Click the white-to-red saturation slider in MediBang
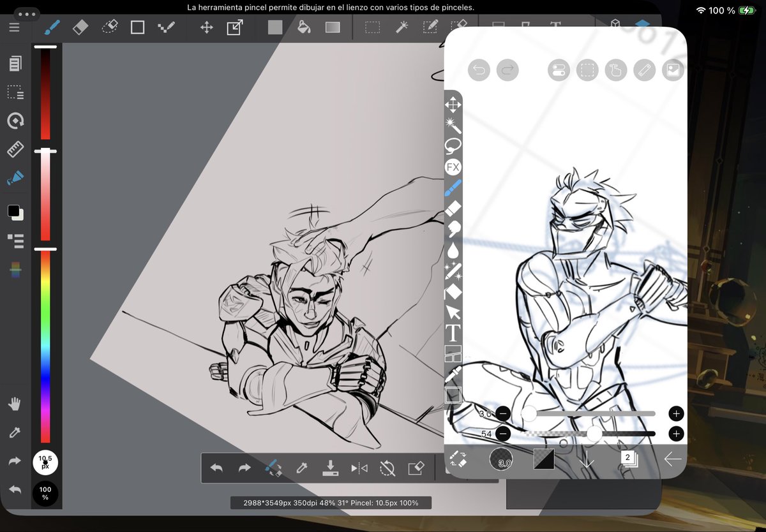 click(45, 196)
